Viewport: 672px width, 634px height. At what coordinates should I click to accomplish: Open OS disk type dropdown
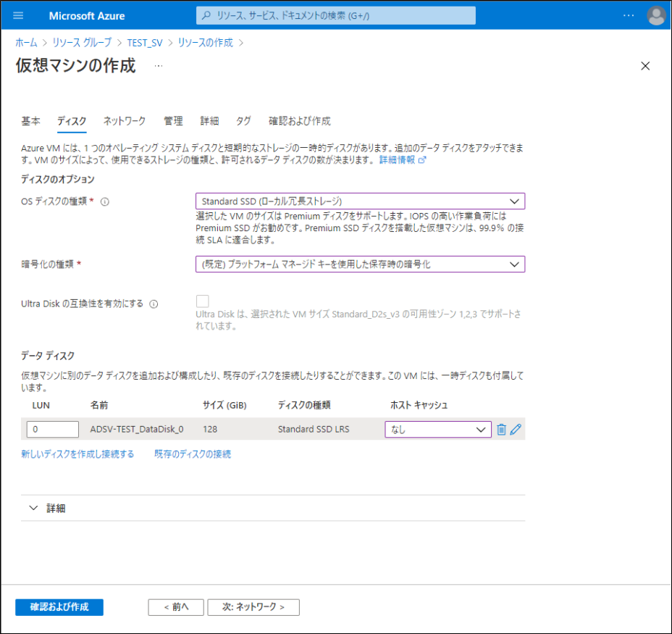(360, 201)
